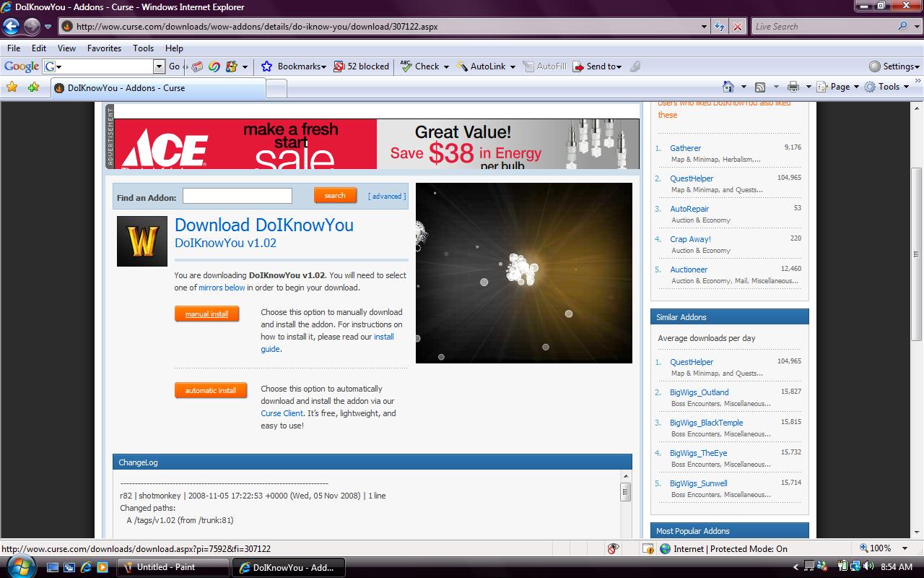This screenshot has width=924, height=578.
Task: Click the page vertical scrollbar thumb
Action: click(917, 254)
